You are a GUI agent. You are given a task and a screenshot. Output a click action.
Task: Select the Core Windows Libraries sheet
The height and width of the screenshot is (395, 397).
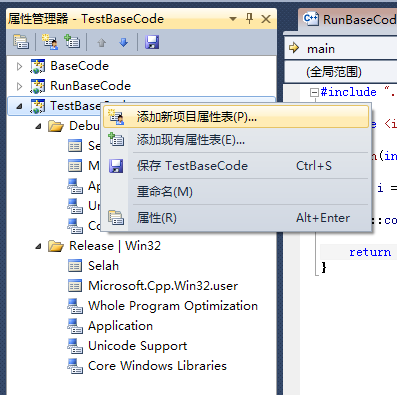point(157,366)
